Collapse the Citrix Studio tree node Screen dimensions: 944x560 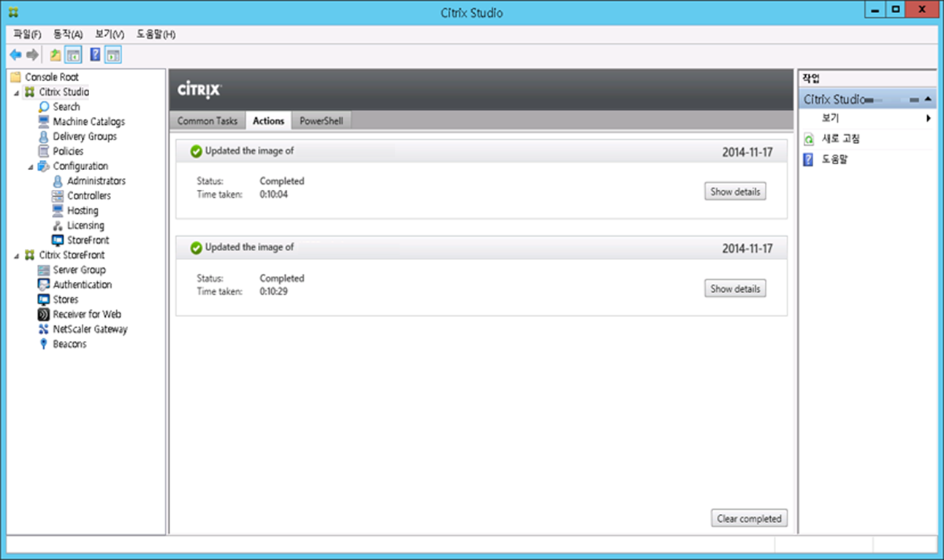point(16,93)
